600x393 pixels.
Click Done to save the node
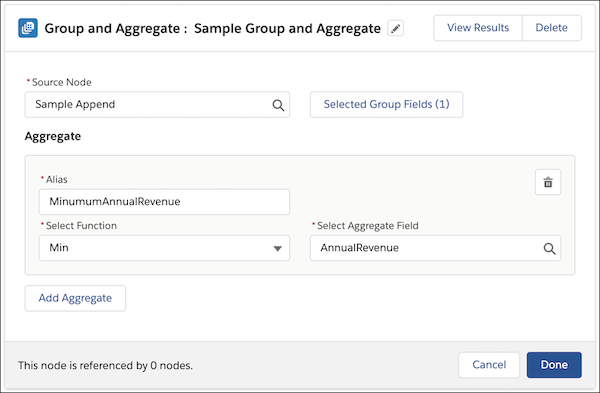tap(554, 365)
